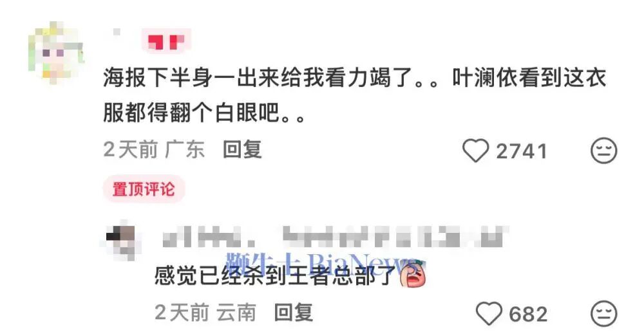Tap the crying emoji sticker in the reply

pyautogui.click(x=413, y=274)
